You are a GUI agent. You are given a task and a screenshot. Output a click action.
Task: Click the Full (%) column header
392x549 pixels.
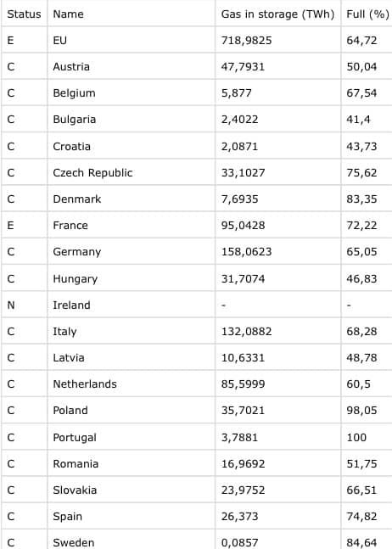pyautogui.click(x=367, y=14)
